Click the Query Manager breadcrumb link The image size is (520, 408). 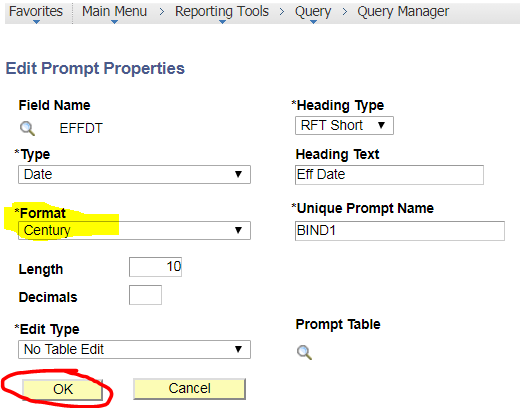[403, 11]
